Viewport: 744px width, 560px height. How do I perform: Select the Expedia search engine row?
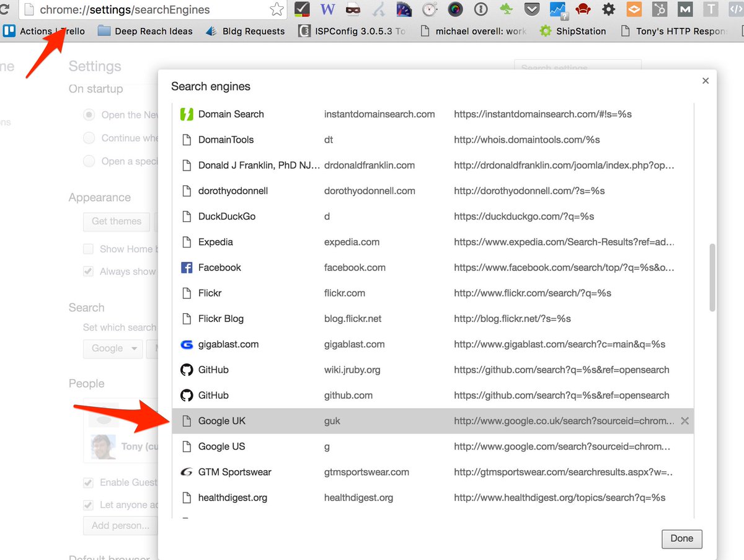433,242
